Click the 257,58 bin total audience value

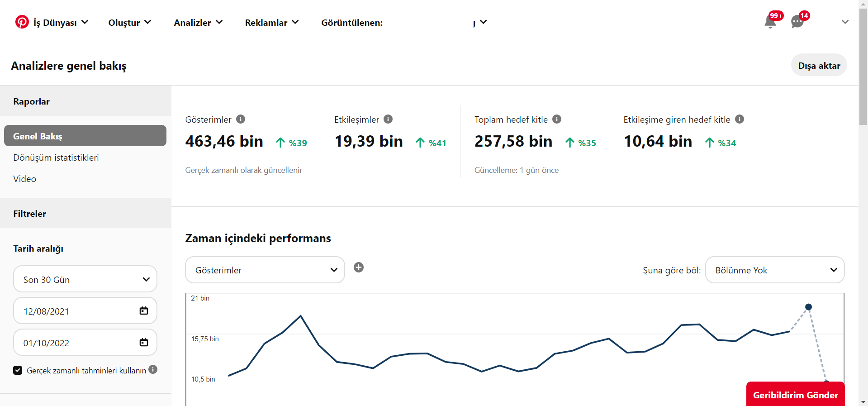(x=513, y=141)
